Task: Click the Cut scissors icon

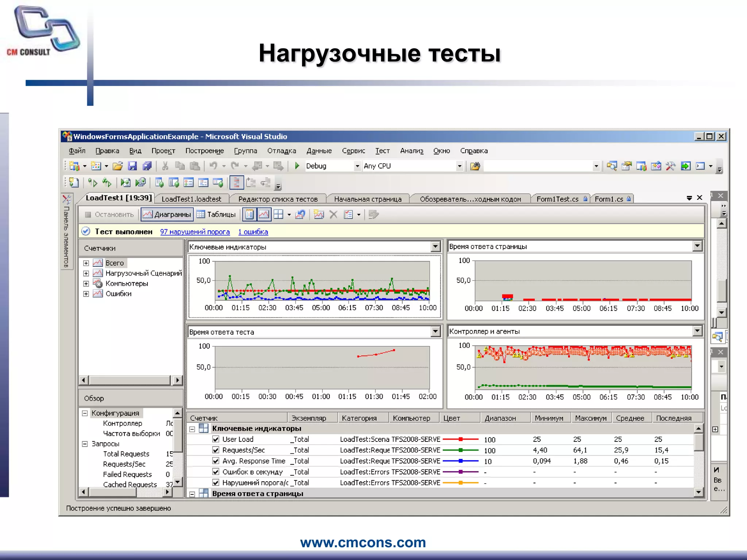Action: (165, 166)
